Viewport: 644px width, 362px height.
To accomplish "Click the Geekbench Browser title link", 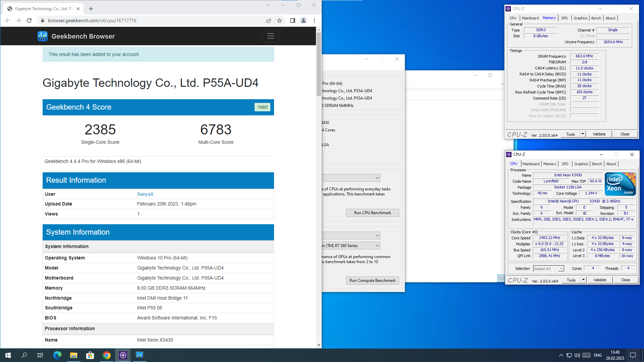I will pyautogui.click(x=83, y=36).
